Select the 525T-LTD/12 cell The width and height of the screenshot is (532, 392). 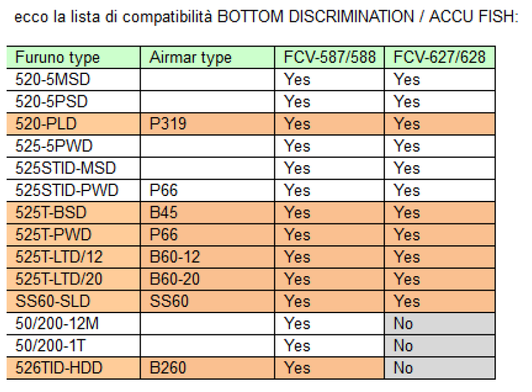click(x=59, y=257)
